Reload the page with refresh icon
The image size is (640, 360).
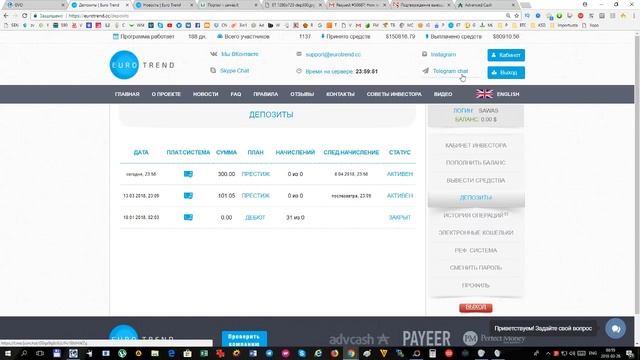coord(24,16)
